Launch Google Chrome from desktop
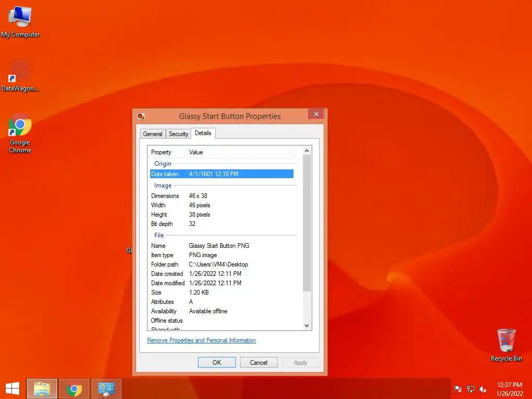This screenshot has width=532, height=399. pos(20,134)
